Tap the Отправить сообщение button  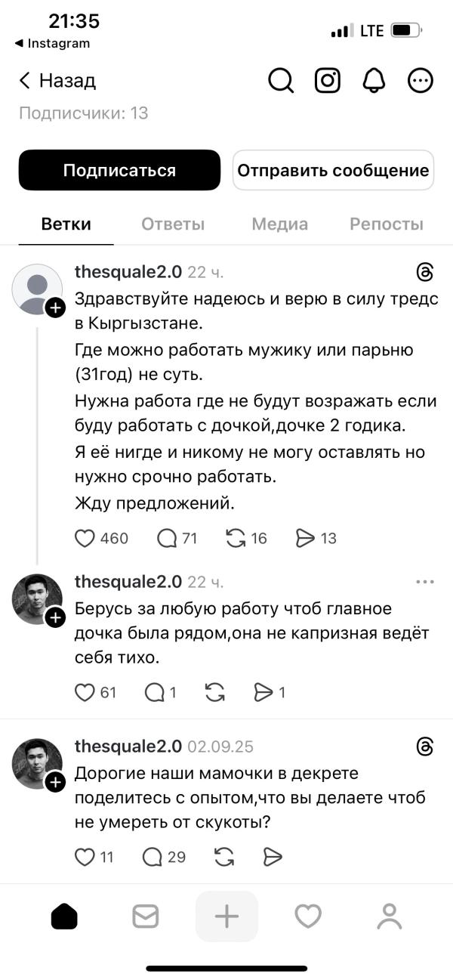point(333,170)
